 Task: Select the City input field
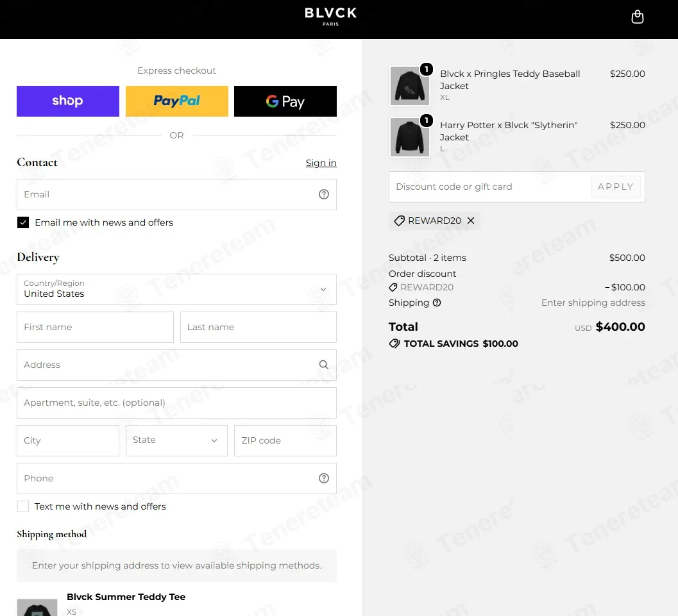[68, 440]
